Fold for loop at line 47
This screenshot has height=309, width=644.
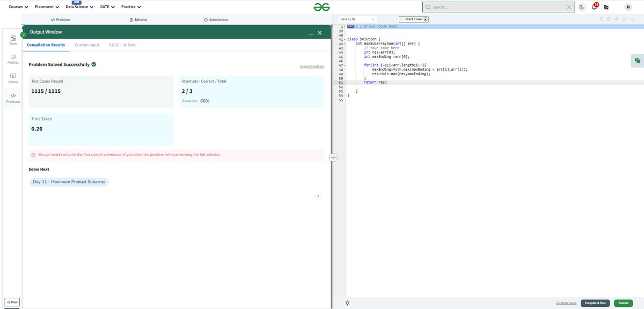point(345,65)
